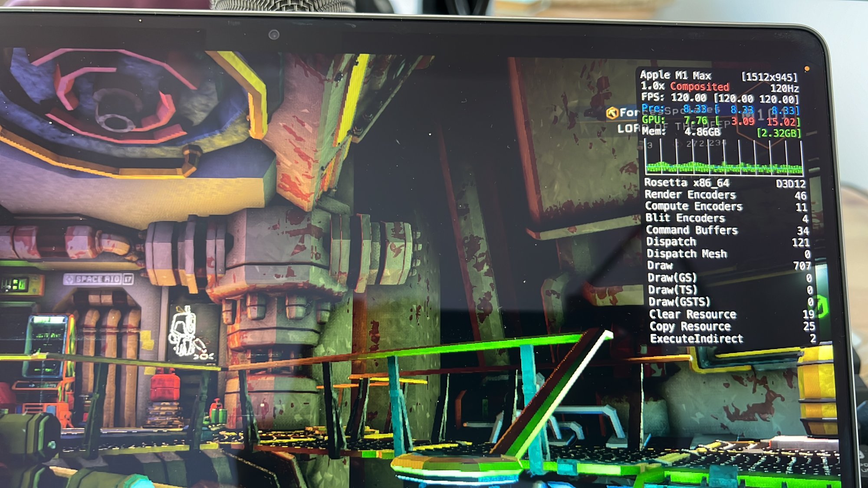Click the green frame-time graph
This screenshot has width=868, height=488.
click(x=723, y=157)
